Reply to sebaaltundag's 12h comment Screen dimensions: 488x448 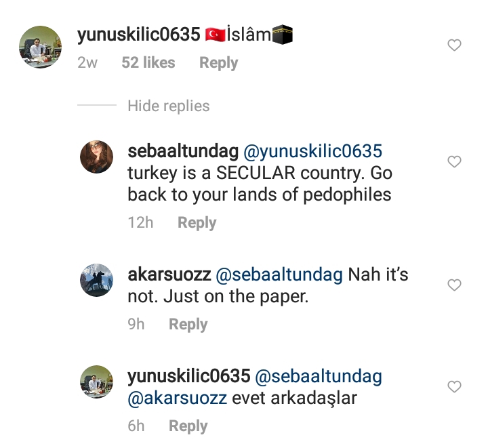(x=197, y=223)
